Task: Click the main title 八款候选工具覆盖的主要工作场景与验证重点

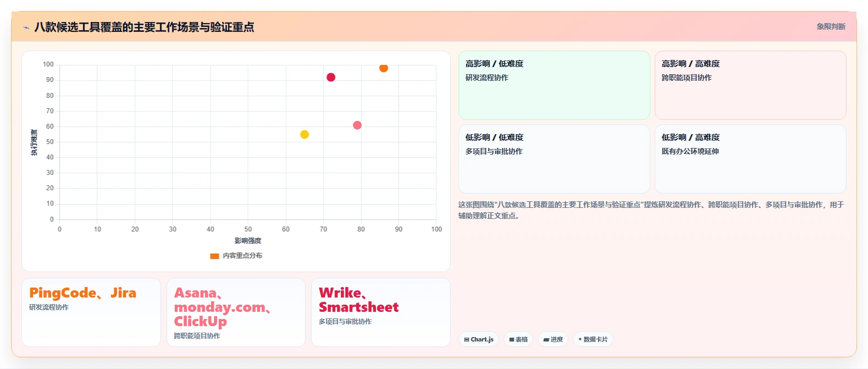Action: (x=144, y=27)
